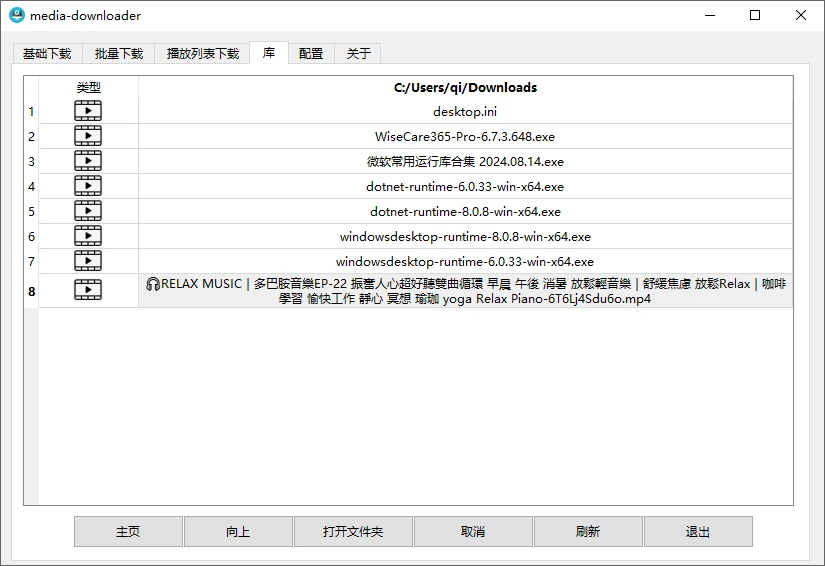Open the 配置 settings tab

coord(311,54)
